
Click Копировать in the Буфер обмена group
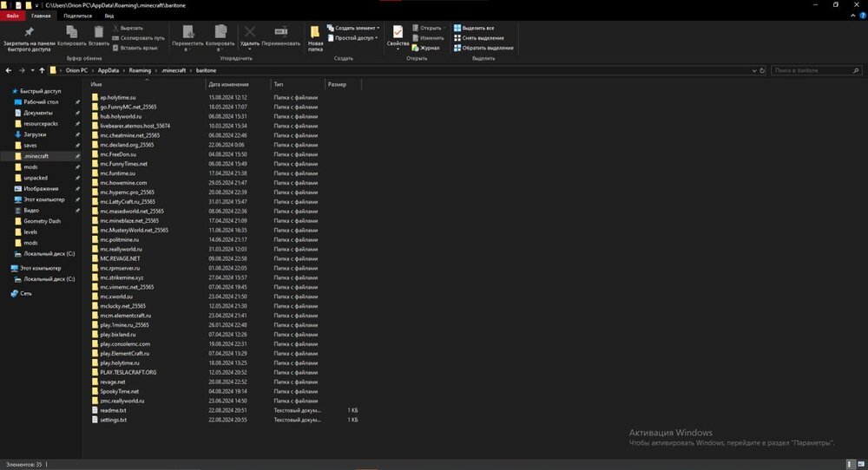[71, 36]
